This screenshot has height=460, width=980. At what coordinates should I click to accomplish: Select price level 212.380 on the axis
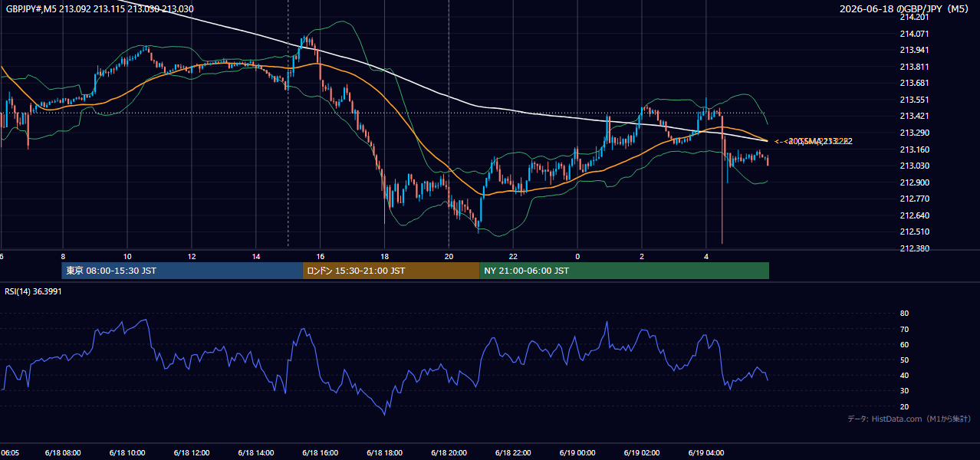click(914, 248)
